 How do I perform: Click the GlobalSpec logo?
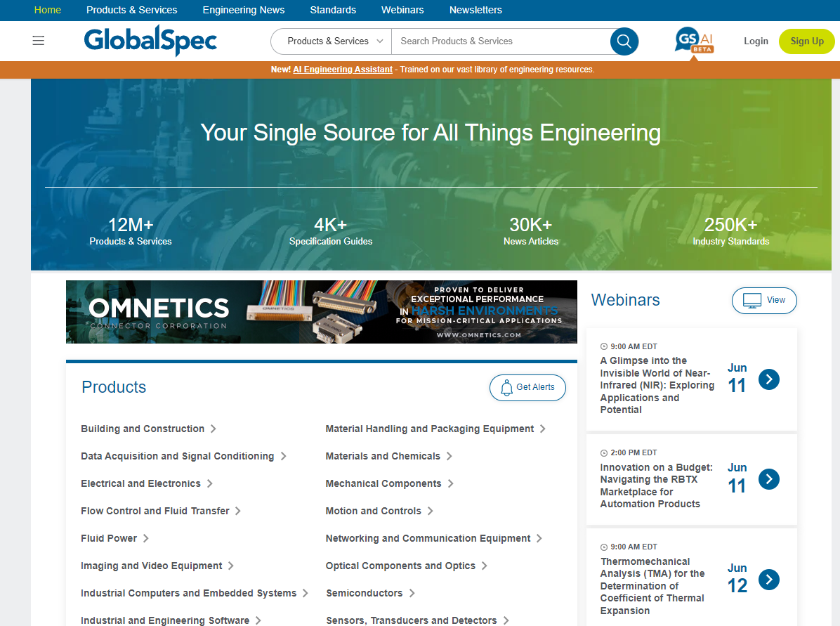[x=150, y=40]
